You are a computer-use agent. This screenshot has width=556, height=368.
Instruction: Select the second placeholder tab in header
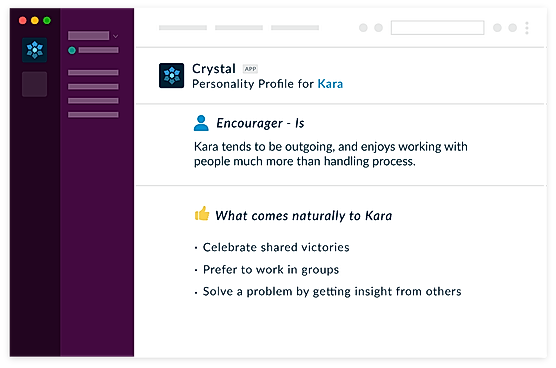pos(239,28)
